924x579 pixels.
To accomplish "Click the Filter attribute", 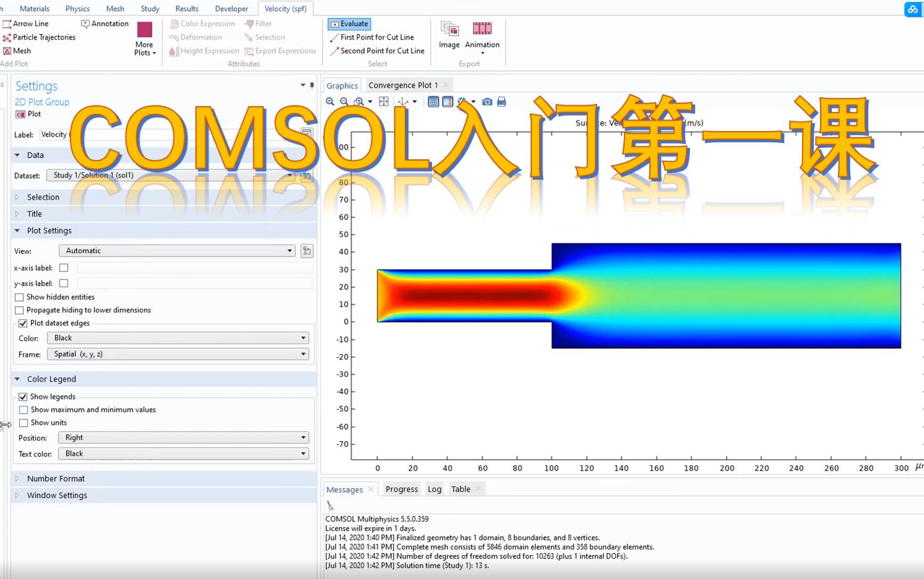I will tap(258, 24).
